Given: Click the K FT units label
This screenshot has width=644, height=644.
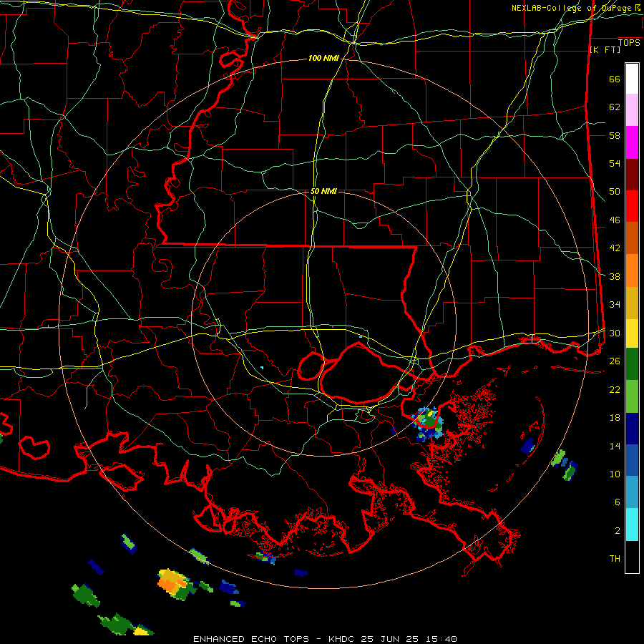Looking at the screenshot, I should click(605, 50).
